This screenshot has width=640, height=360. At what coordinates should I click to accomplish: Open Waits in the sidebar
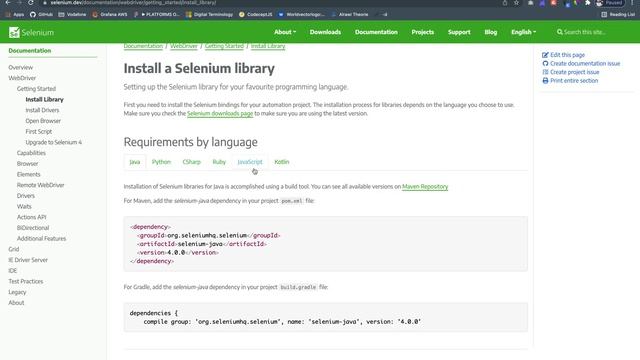(x=24, y=207)
